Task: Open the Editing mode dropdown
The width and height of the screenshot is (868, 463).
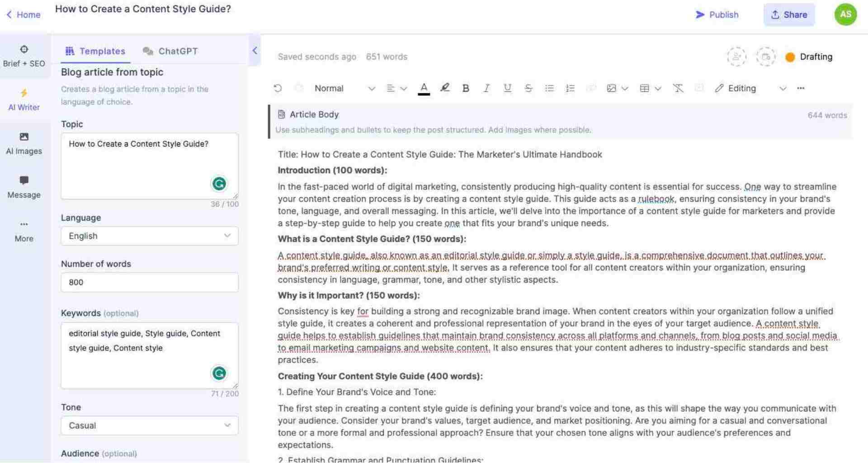Action: tap(750, 88)
